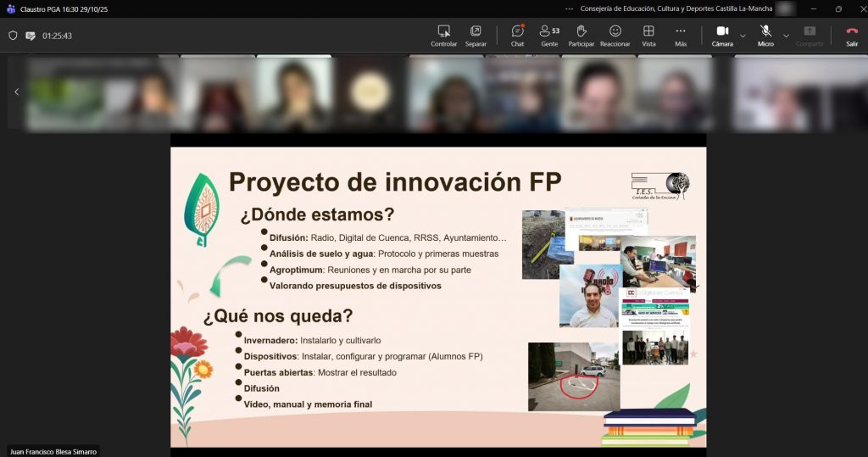The image size is (868, 457).
Task: Expand the camera options dropdown arrow
Action: click(743, 36)
